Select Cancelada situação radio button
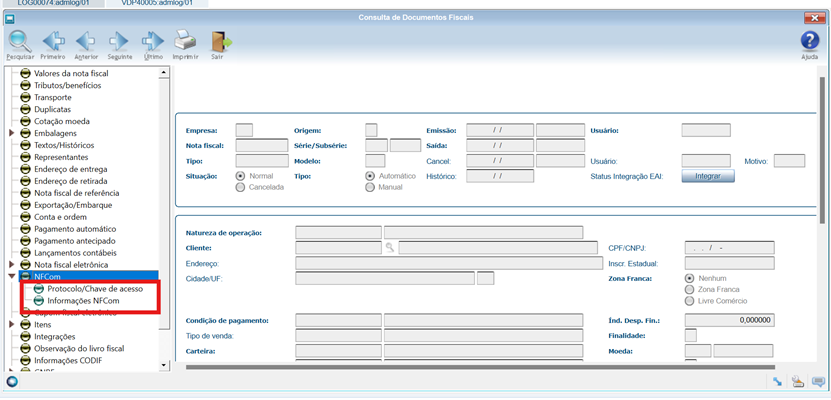Viewport: 831px width, 400px height. [x=241, y=187]
